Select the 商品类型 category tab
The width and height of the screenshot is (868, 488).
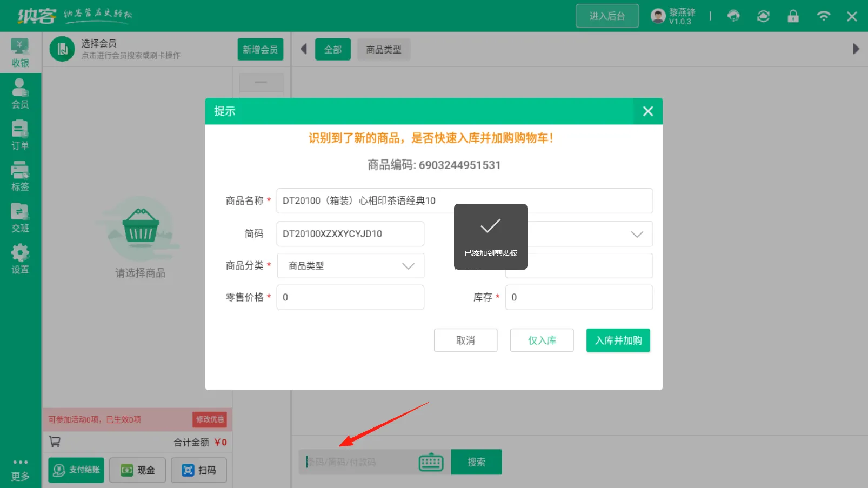(384, 49)
